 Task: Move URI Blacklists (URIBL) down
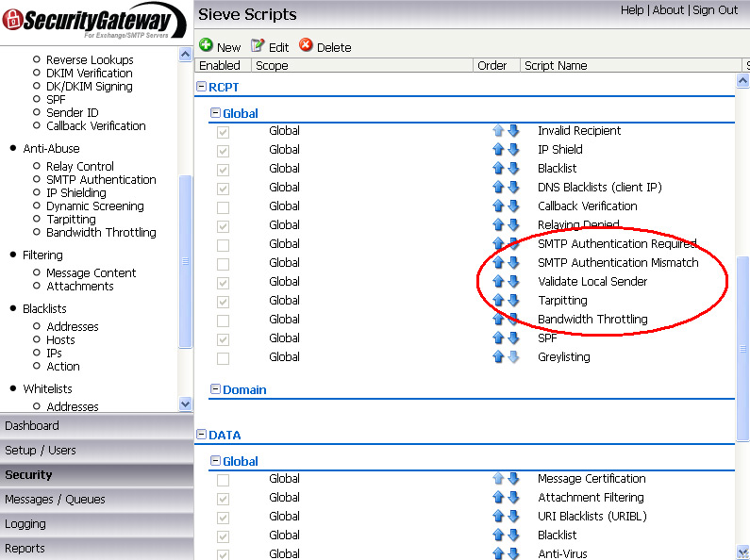pyautogui.click(x=513, y=516)
